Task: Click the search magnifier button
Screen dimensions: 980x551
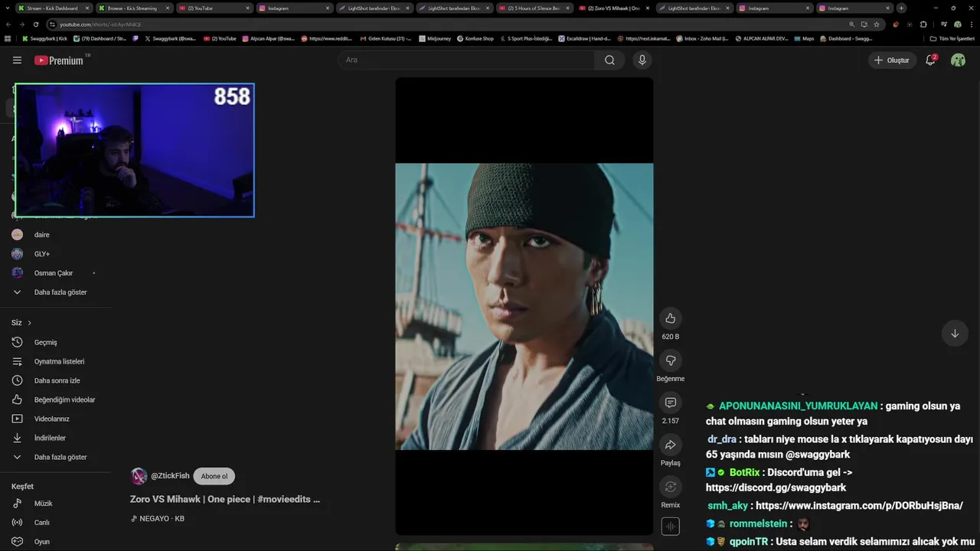Action: click(x=609, y=60)
